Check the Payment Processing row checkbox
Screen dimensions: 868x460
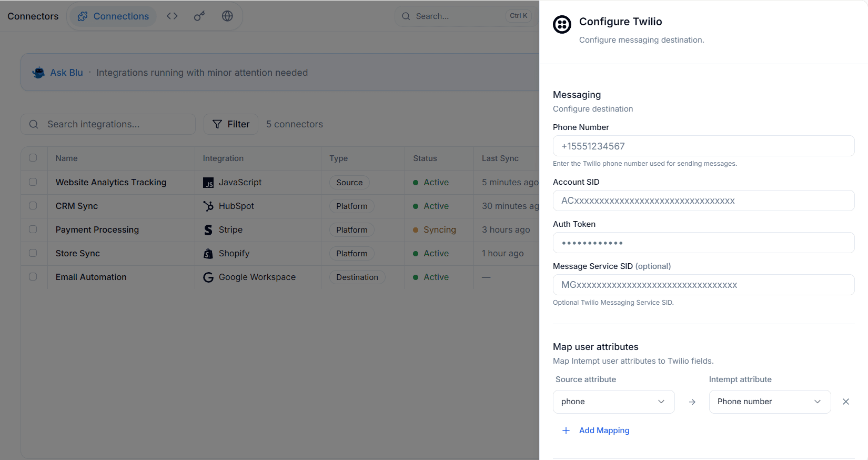(33, 229)
